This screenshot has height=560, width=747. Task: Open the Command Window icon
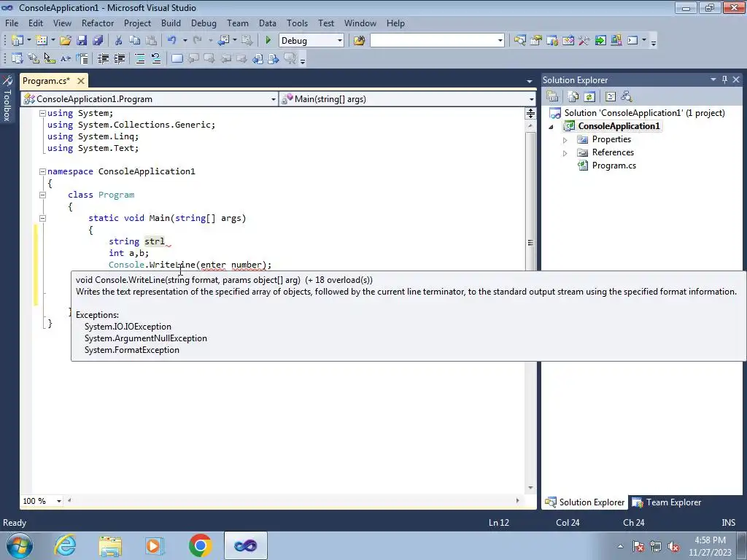point(632,41)
